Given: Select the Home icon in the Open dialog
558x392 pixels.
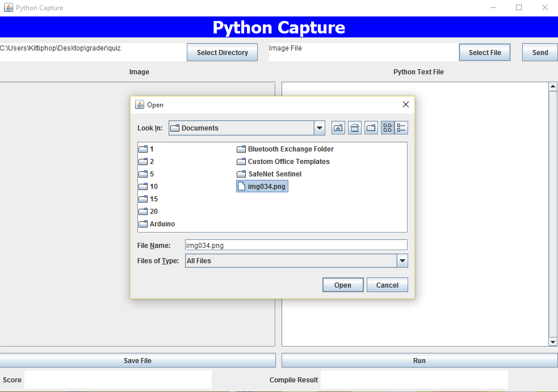Looking at the screenshot, I should [354, 127].
